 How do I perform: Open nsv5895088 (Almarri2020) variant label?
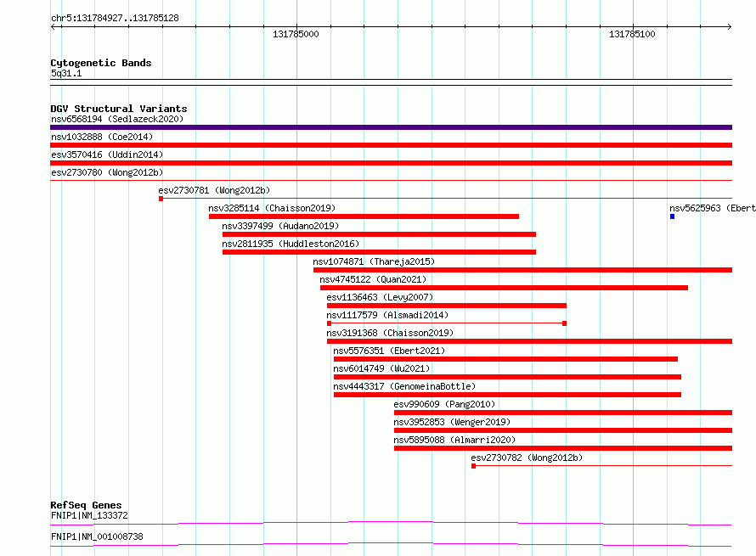pyautogui.click(x=454, y=440)
